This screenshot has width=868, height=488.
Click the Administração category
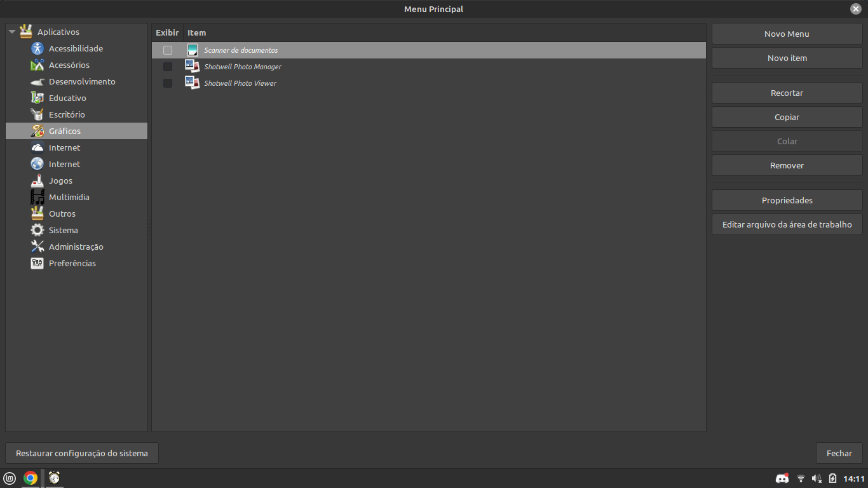[x=77, y=247]
